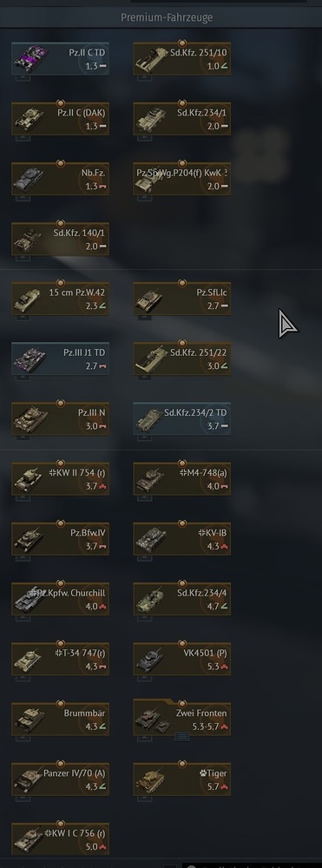Choose the 15 cm Pz.W.42 rocket vehicle
Screen dimensions: 322x868
(x=60, y=299)
